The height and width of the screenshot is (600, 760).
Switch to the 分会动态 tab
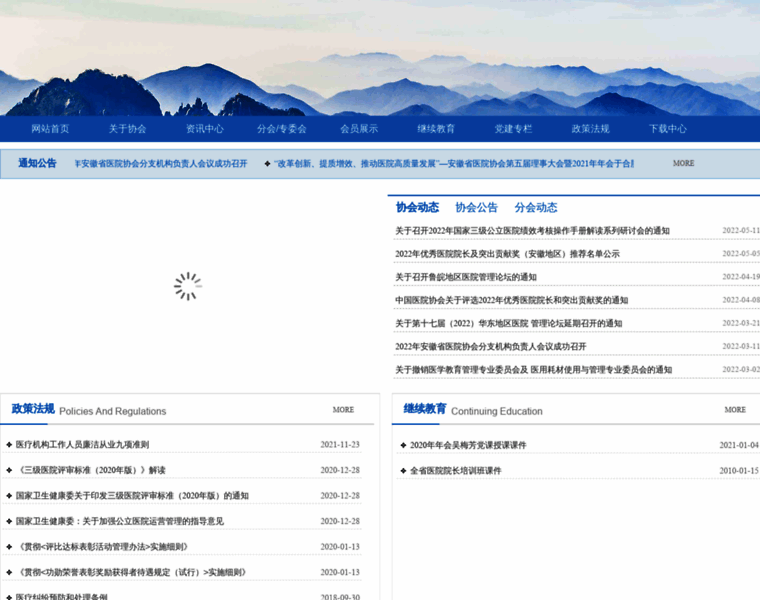click(x=536, y=208)
